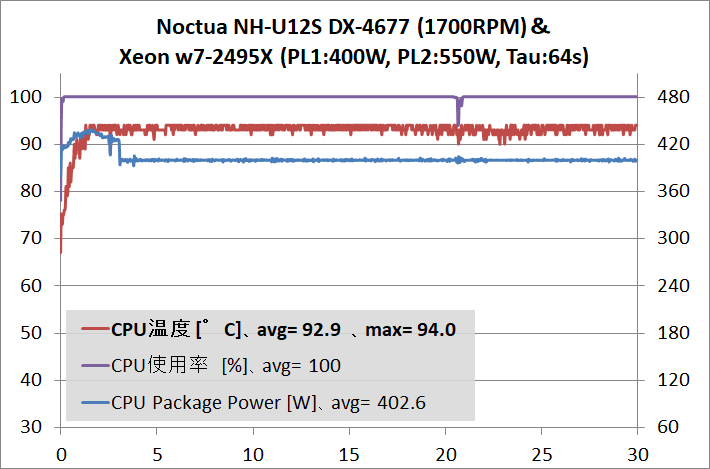
Task: Click x-axis label 5
Action: (x=157, y=455)
